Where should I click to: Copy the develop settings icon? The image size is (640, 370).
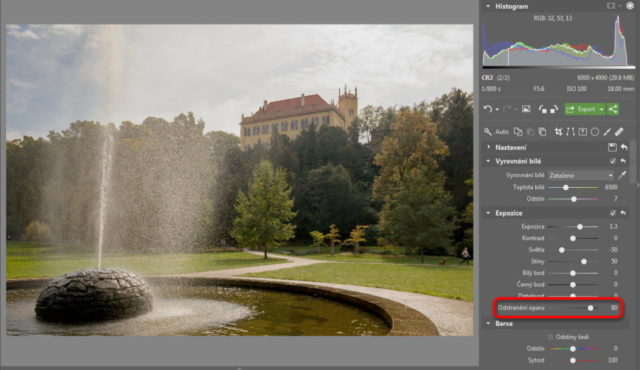tap(518, 131)
